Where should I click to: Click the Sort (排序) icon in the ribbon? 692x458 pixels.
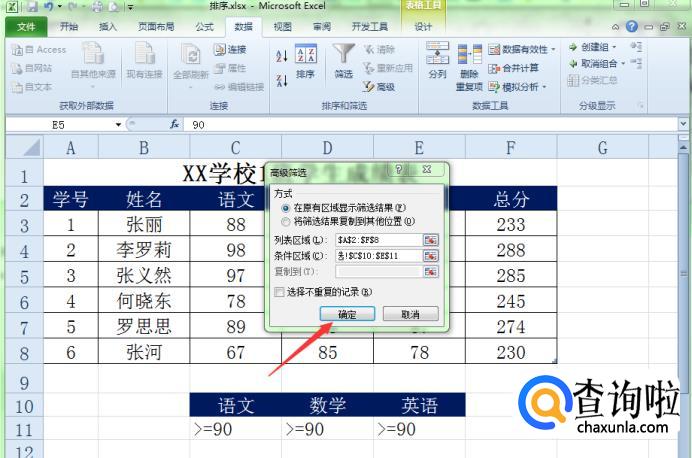305,61
